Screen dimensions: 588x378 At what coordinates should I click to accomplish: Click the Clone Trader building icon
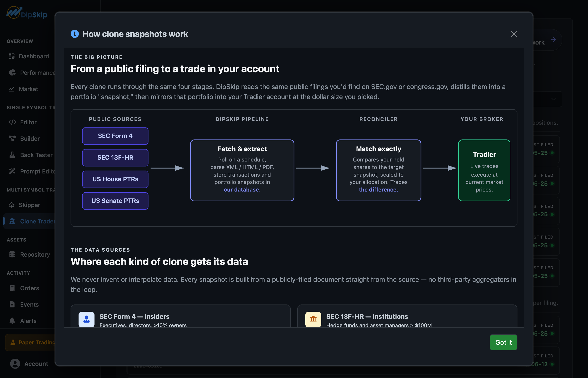tap(12, 221)
